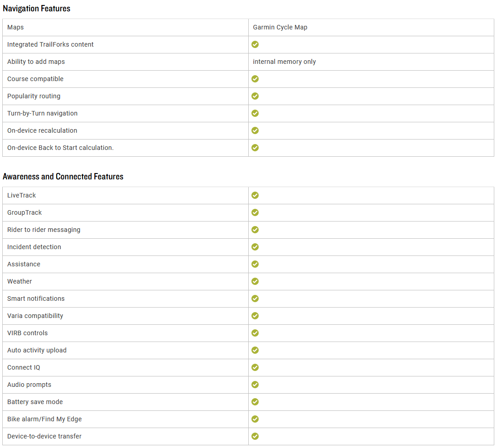Click the Device-to-device transfer checkmark
Image resolution: width=497 pixels, height=448 pixels.
click(x=255, y=436)
